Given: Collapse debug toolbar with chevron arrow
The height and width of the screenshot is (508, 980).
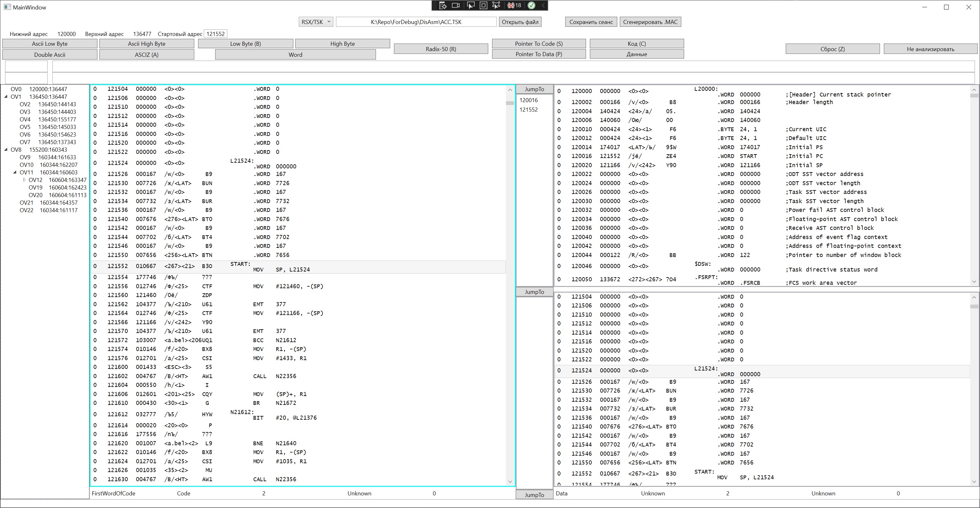Looking at the screenshot, I should [543, 5].
